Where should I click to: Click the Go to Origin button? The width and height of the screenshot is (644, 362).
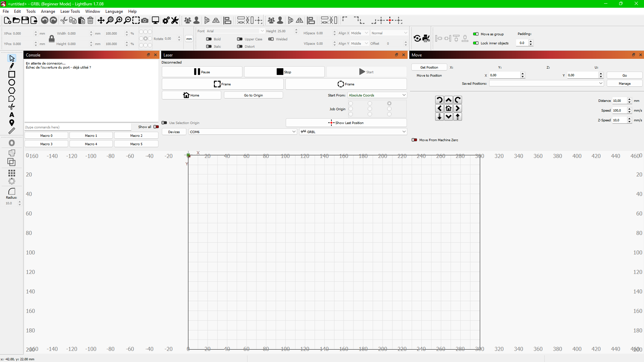(253, 95)
